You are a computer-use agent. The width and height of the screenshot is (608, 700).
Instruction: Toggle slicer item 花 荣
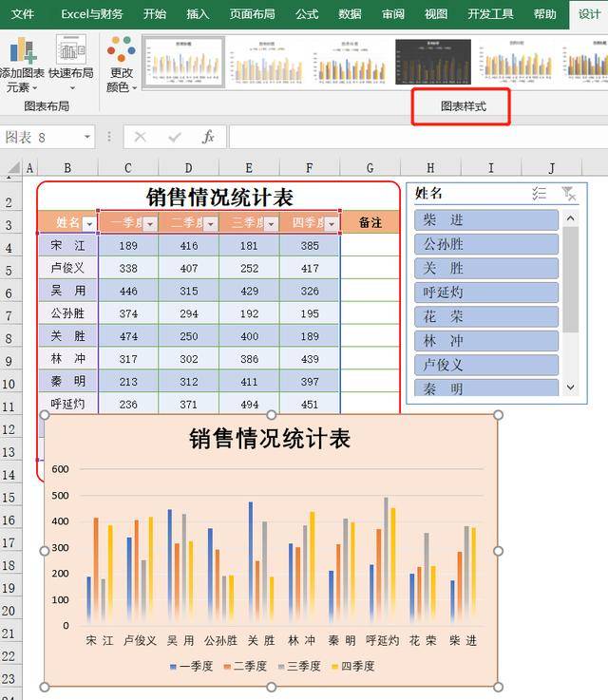tap(486, 316)
